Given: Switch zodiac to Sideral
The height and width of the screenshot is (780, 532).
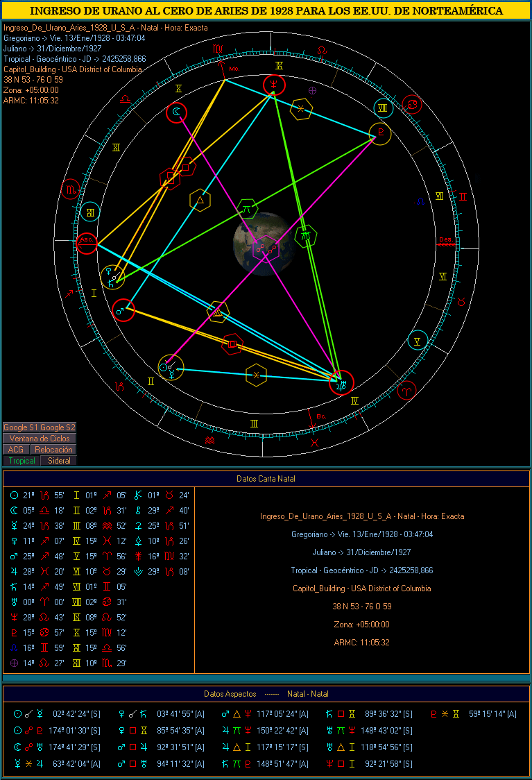Looking at the screenshot, I should coord(59,461).
